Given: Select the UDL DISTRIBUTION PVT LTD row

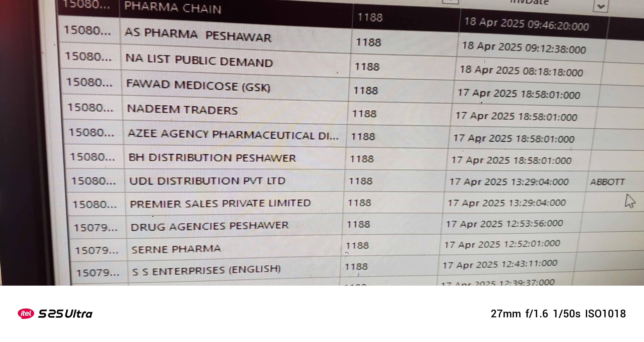Looking at the screenshot, I should click(x=207, y=181).
